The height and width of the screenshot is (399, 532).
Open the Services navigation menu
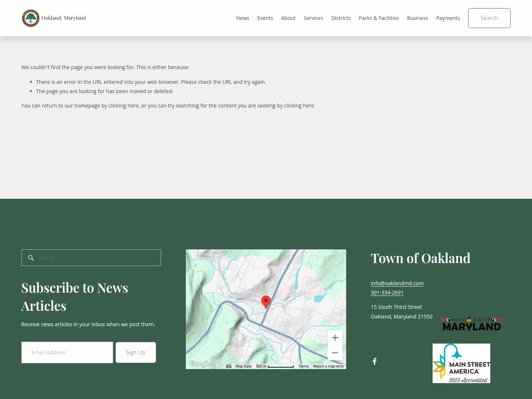pos(313,18)
